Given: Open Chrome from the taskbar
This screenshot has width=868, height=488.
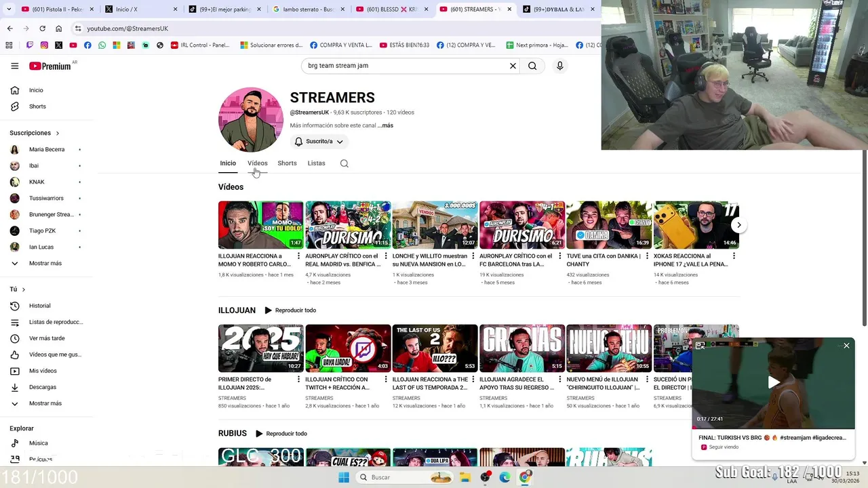Looking at the screenshot, I should (525, 477).
